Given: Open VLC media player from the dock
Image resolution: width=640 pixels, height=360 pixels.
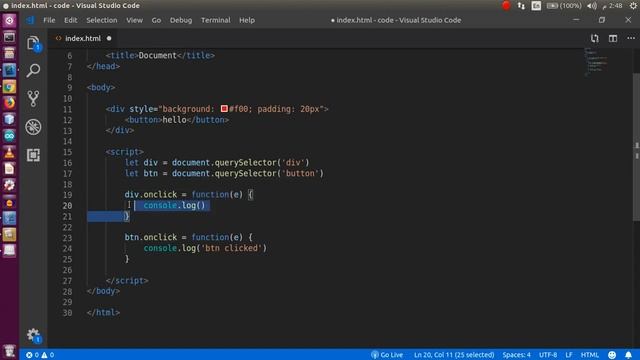Looking at the screenshot, I should click(9, 152).
